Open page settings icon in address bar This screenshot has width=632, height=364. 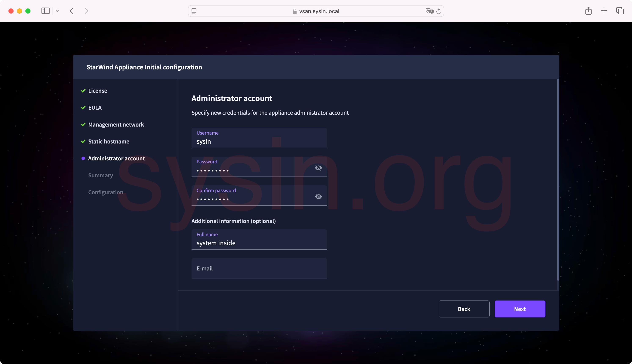coord(194,11)
